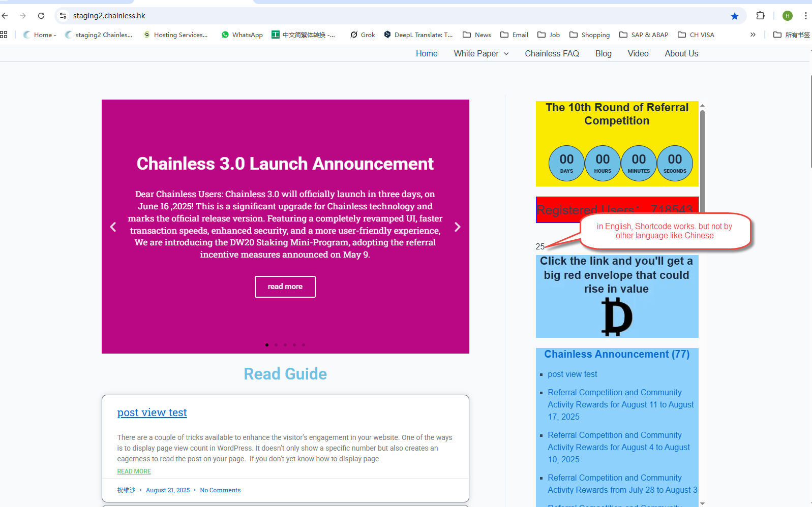Image resolution: width=812 pixels, height=507 pixels.
Task: Open Chrome three-dot menu
Action: coord(806,16)
